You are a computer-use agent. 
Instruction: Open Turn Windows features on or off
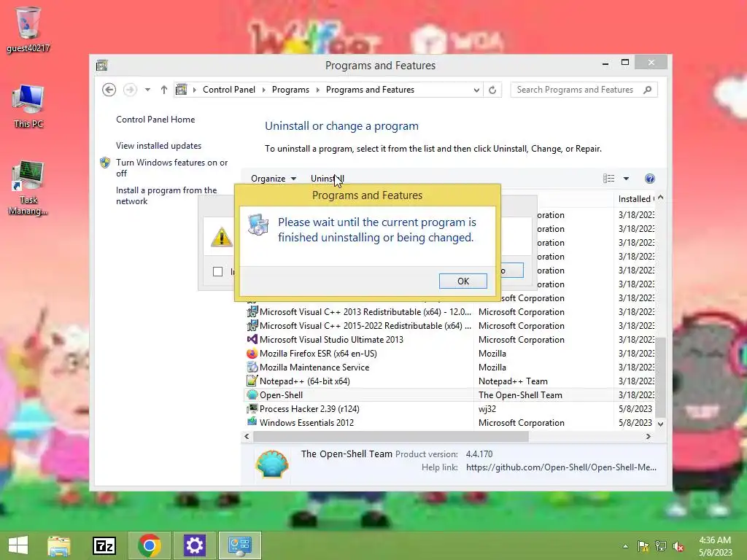pyautogui.click(x=172, y=168)
